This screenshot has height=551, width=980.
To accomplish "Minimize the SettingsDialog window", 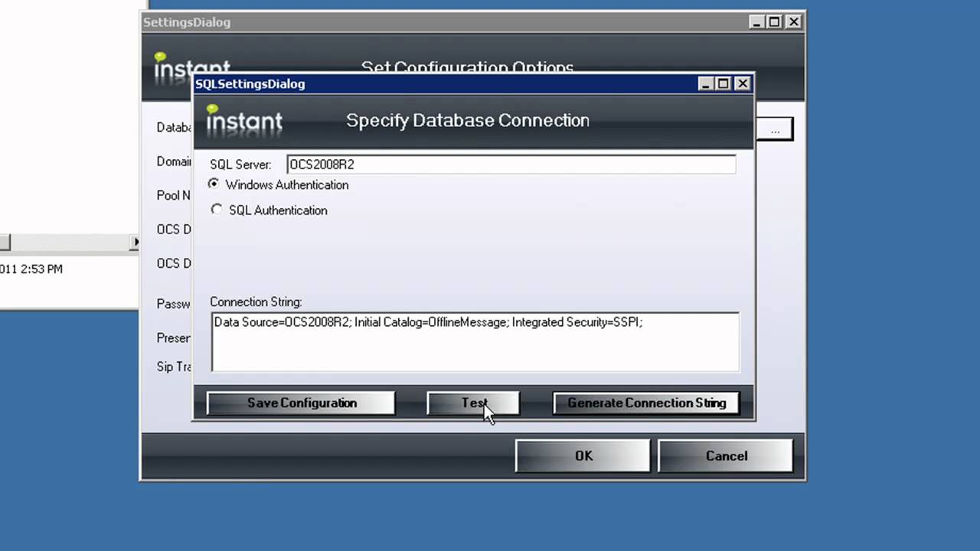I will pyautogui.click(x=757, y=22).
